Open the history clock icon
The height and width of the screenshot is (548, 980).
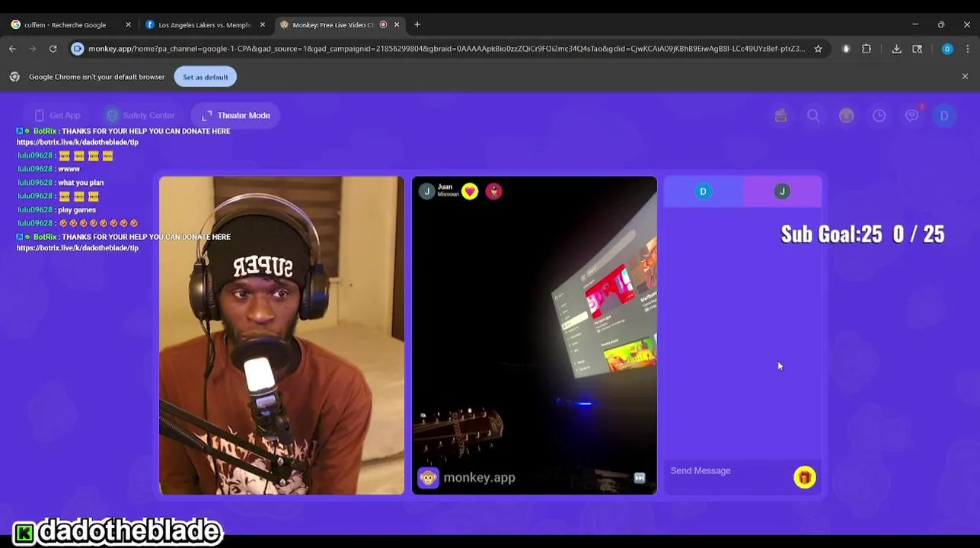pyautogui.click(x=879, y=116)
